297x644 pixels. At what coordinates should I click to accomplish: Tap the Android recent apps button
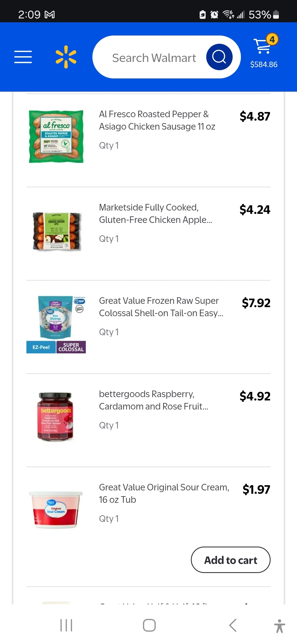pyautogui.click(x=66, y=625)
